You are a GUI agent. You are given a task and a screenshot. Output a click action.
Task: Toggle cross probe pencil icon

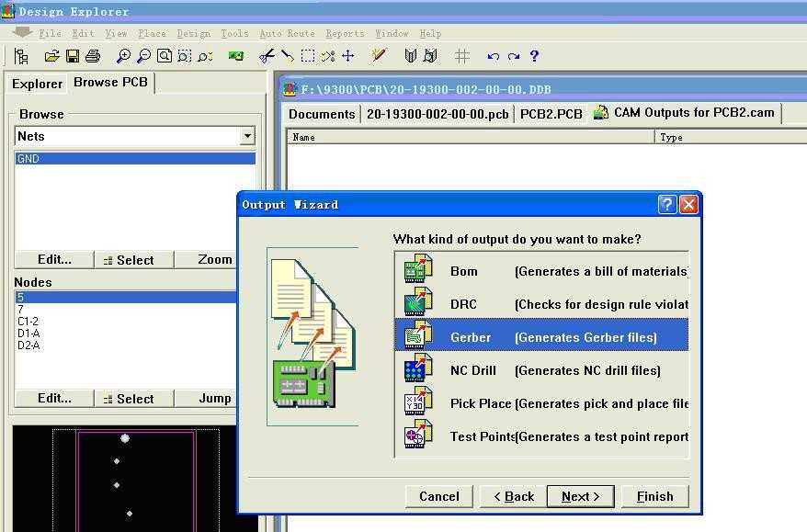pos(379,55)
